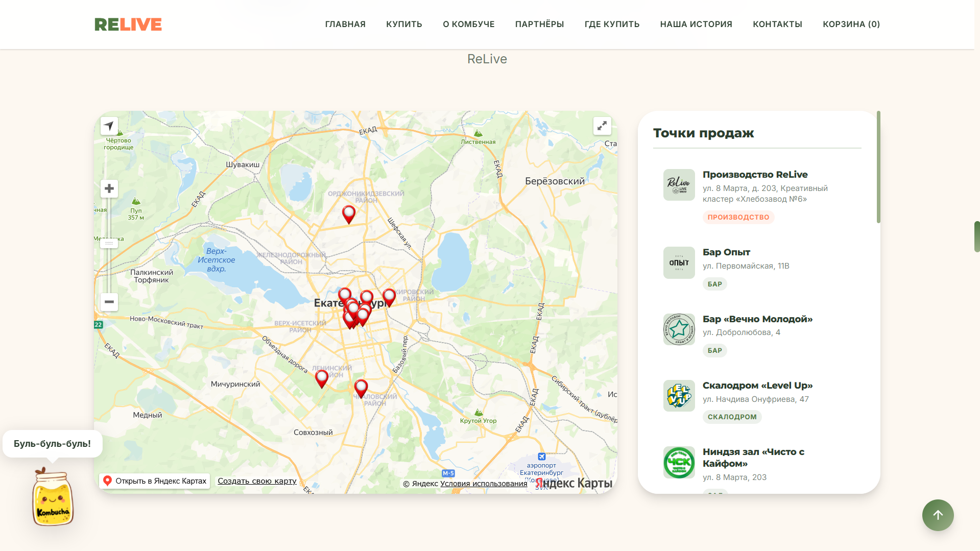This screenshot has height=551, width=980.
Task: Click the СКАЛОДРОМ tag
Action: point(732,417)
